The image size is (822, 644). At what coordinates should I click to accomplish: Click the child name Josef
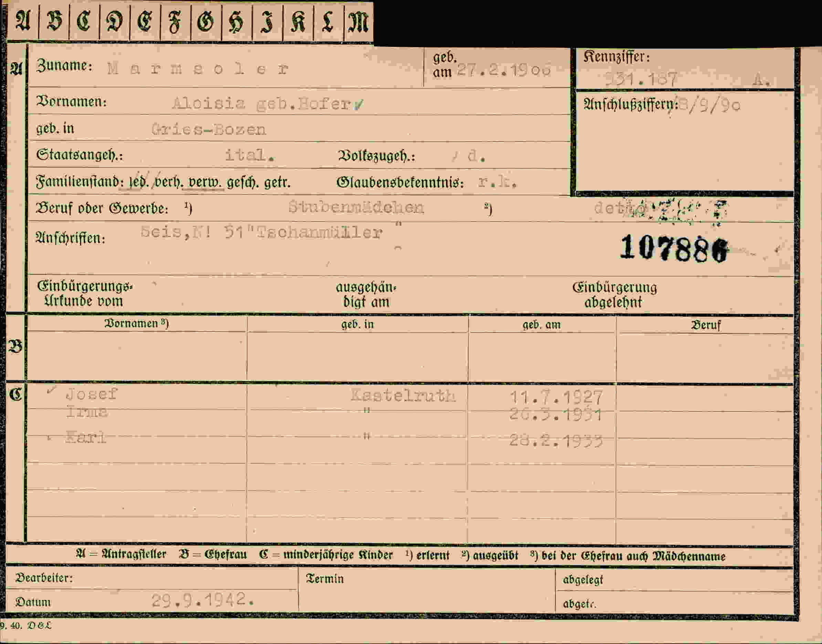91,394
